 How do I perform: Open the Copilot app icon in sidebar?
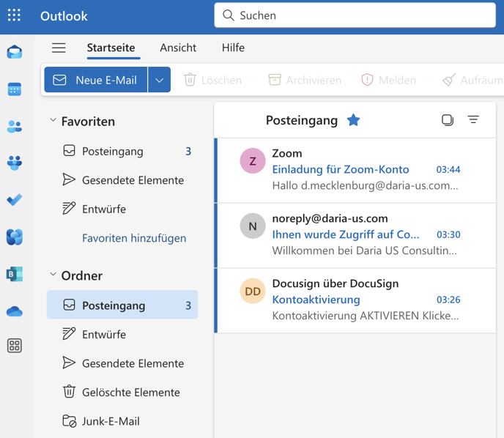point(15,237)
